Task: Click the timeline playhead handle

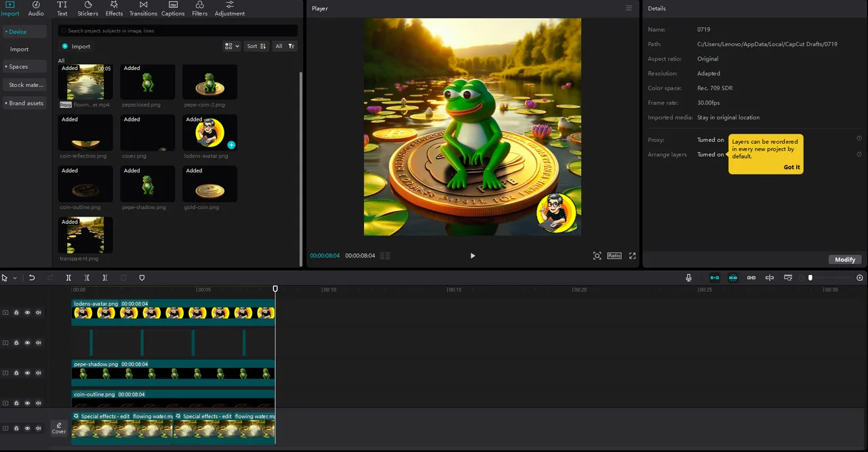Action: tap(275, 289)
